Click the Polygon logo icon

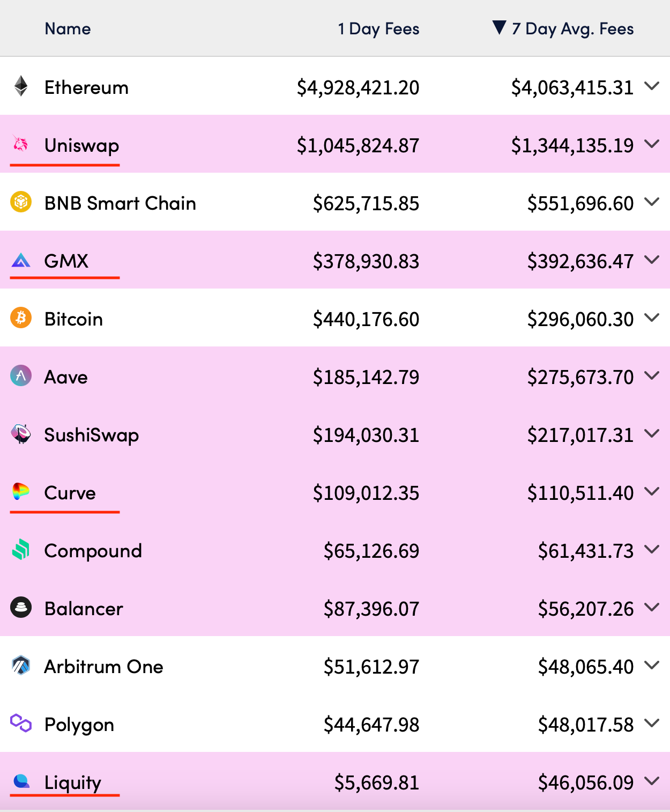pos(21,725)
